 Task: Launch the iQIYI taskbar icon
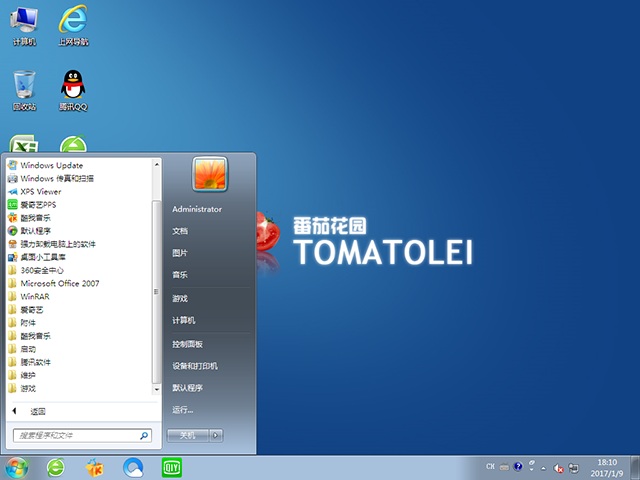[171, 467]
